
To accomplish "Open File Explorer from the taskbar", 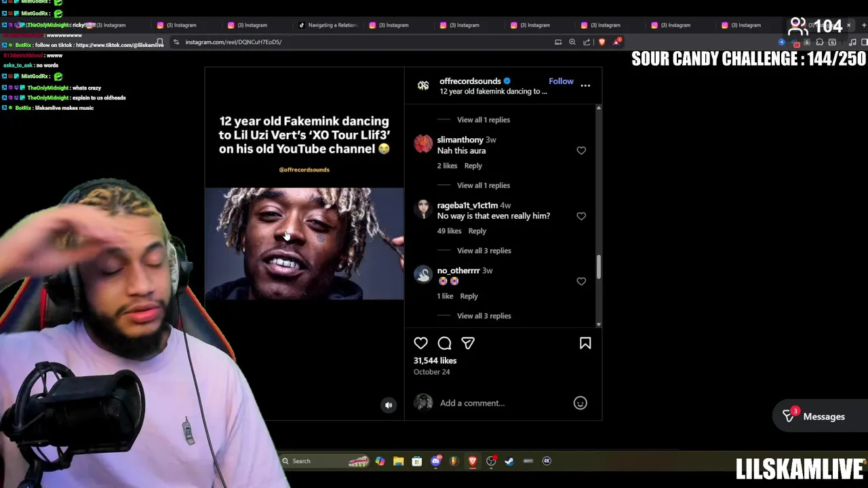I will click(398, 461).
